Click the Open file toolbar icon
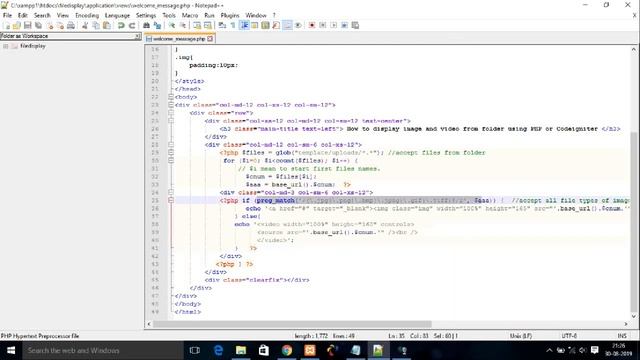The width and height of the screenshot is (640, 360). click(x=17, y=25)
